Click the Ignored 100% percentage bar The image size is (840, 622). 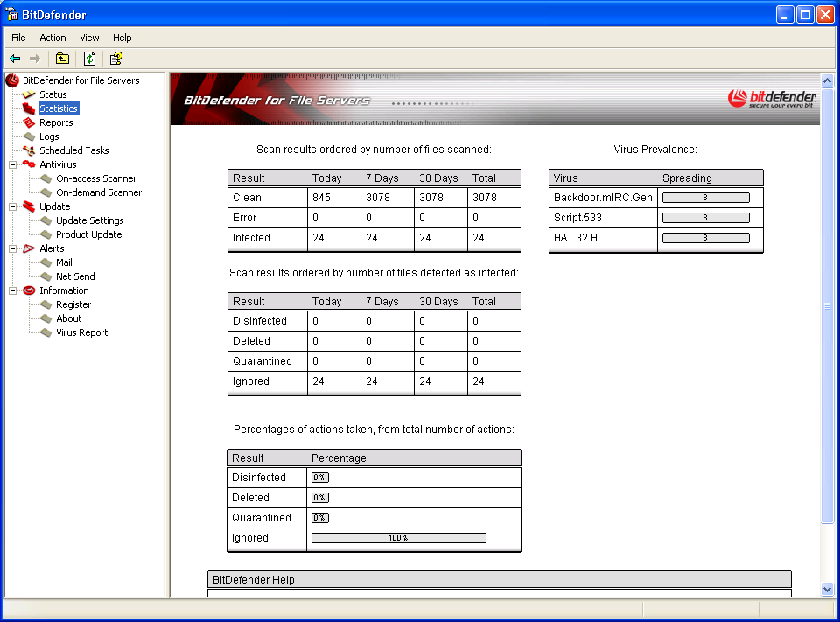(399, 538)
